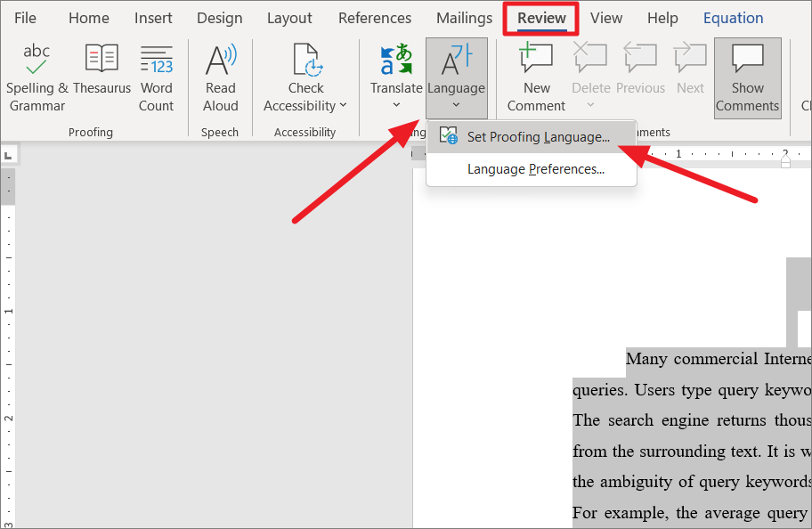This screenshot has width=812, height=529.
Task: Click the vertical ruler beside the page
Action: point(8,347)
